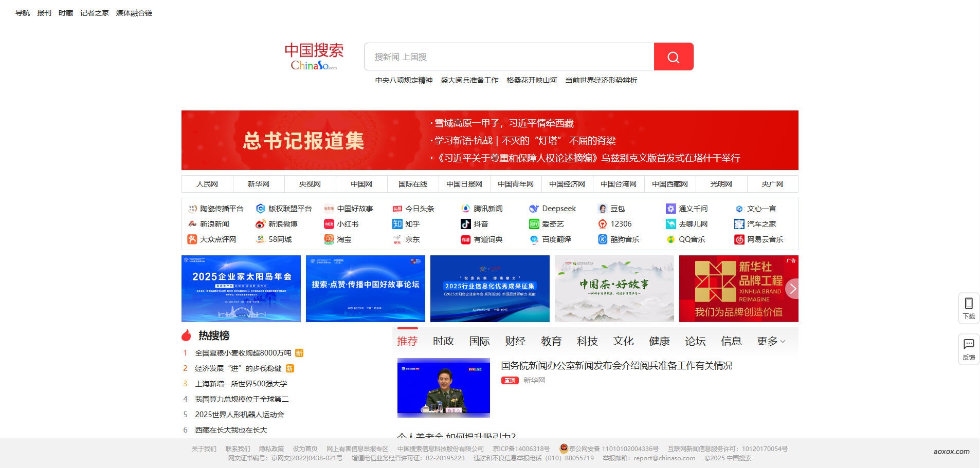980x468 pixels.
Task: Click the 反馈 feedback icon
Action: (x=969, y=348)
